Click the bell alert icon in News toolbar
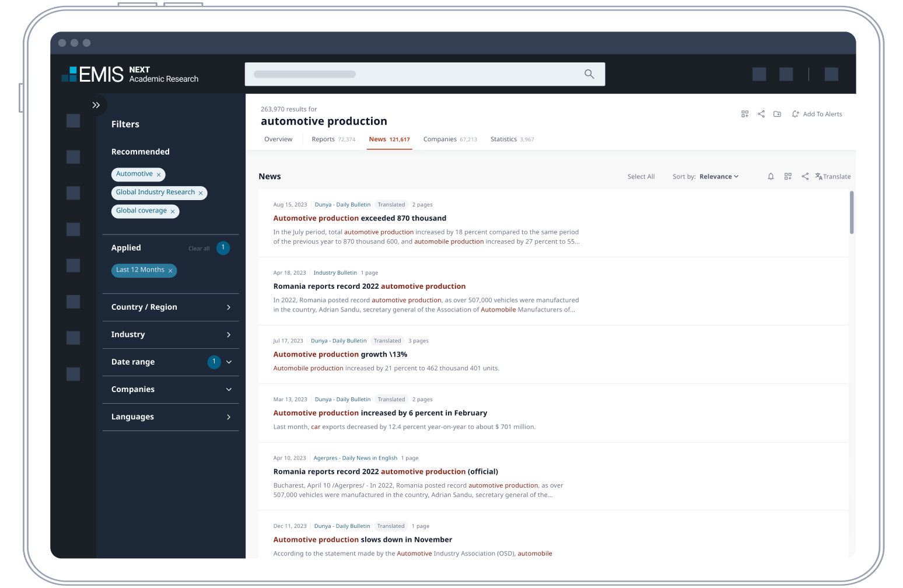This screenshot has height=588, width=903. coord(771,176)
